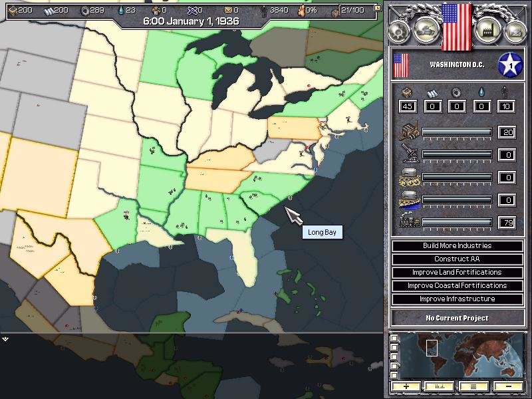Click the coal stockpile icon in top bar
The width and height of the screenshot is (532, 399).
tap(13, 11)
